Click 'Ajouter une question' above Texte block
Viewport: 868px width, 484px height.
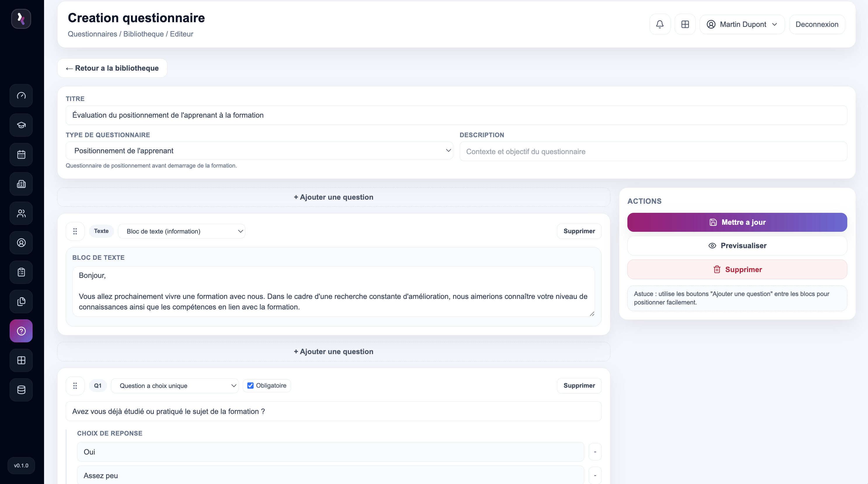click(x=334, y=197)
